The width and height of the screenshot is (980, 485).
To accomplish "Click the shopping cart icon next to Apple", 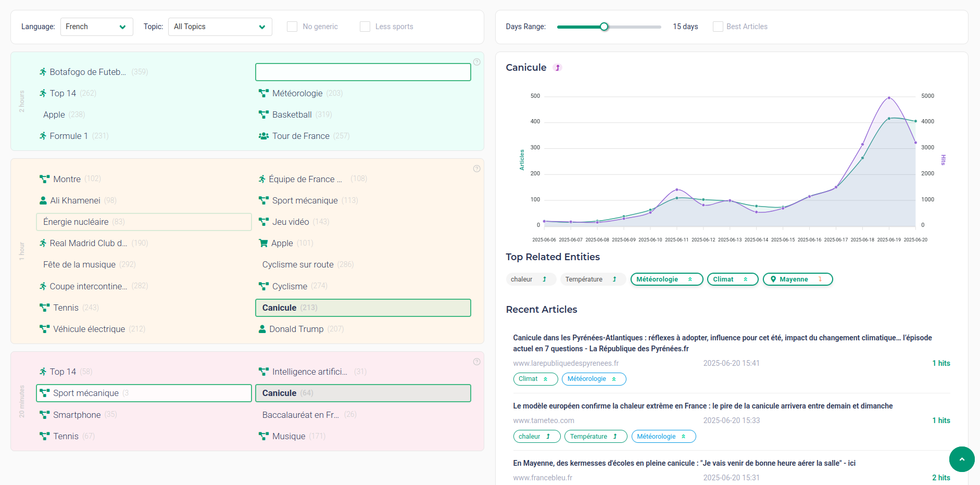I will pyautogui.click(x=262, y=243).
